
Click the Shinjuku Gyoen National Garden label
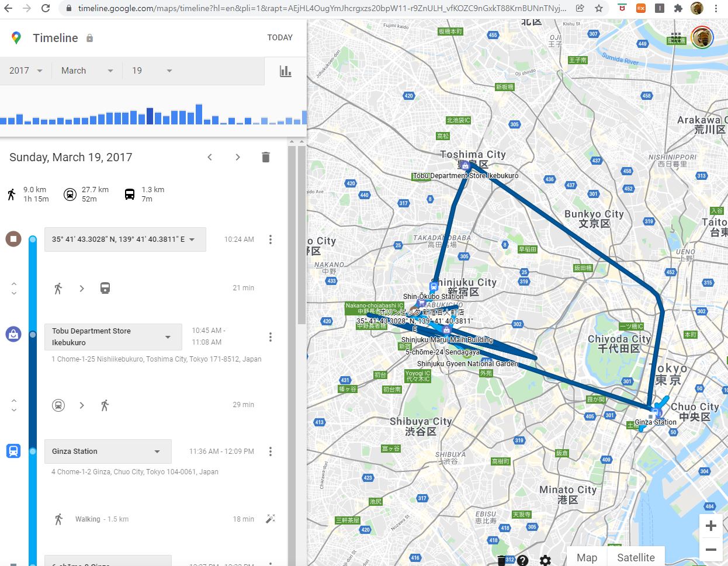click(467, 363)
